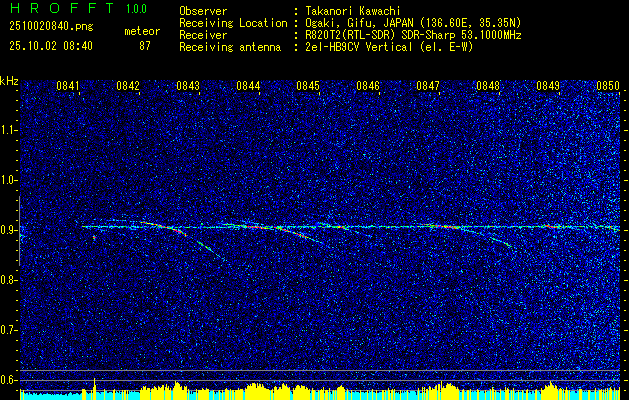
Task: Click the Receiving Location label
Action: (233, 23)
